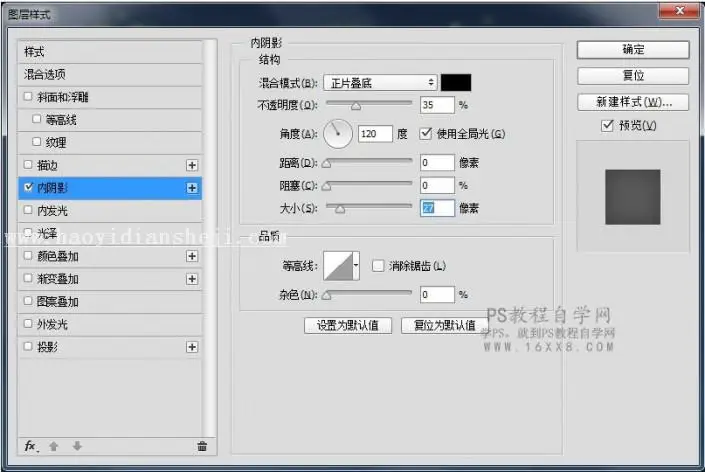705x472 pixels.
Task: Click 大小 value input field
Action: [437, 208]
